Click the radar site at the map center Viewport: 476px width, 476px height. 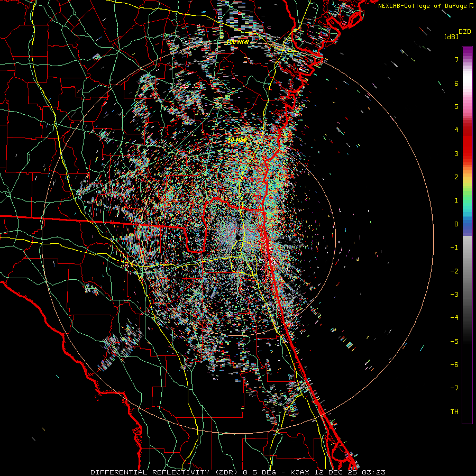(237, 236)
